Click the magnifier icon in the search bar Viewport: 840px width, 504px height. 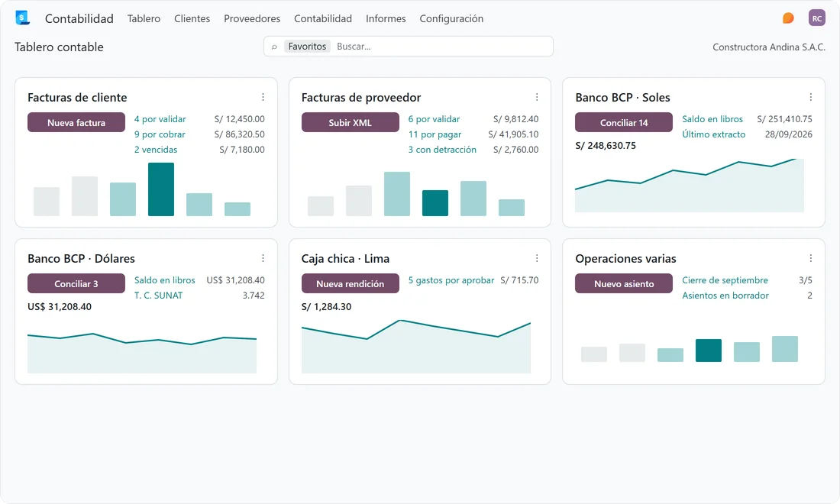[x=274, y=47]
